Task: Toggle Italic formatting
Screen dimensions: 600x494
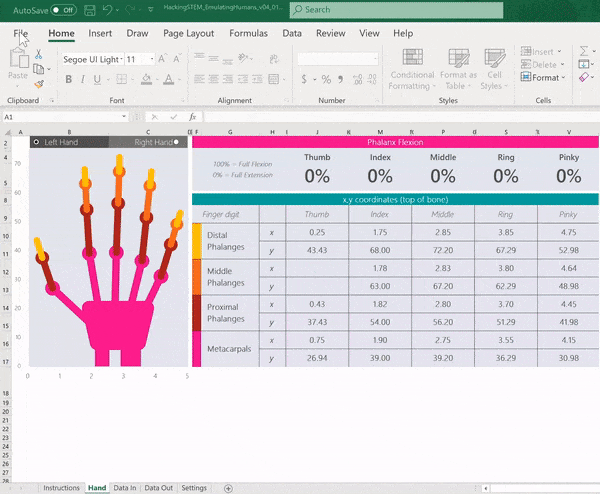Action: click(x=82, y=79)
